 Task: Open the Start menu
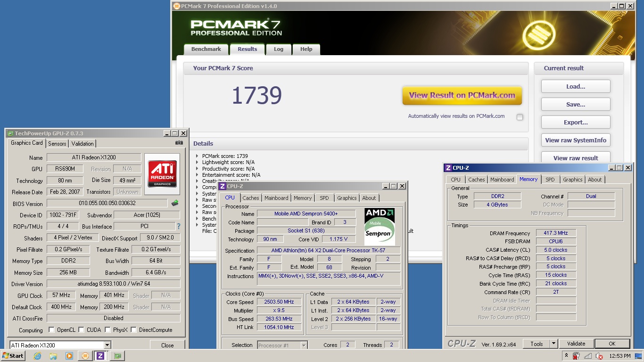tap(13, 356)
